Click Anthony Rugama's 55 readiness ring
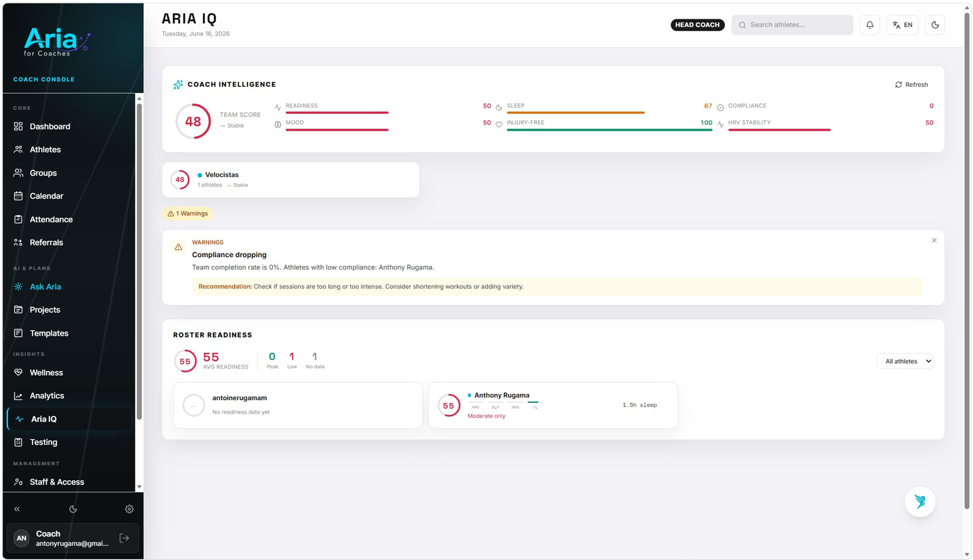Screen dimensions: 973x560 click(x=449, y=406)
